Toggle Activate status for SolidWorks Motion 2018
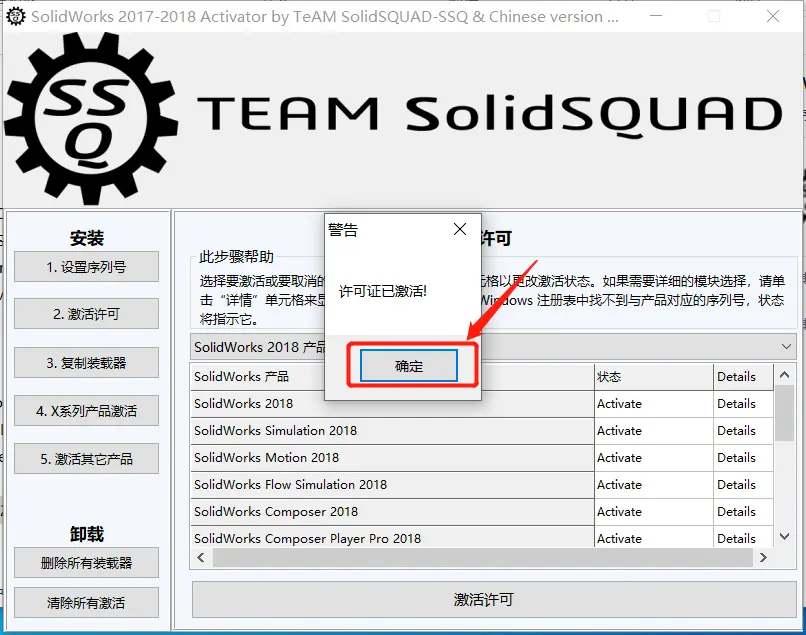This screenshot has height=635, width=806. coord(653,458)
